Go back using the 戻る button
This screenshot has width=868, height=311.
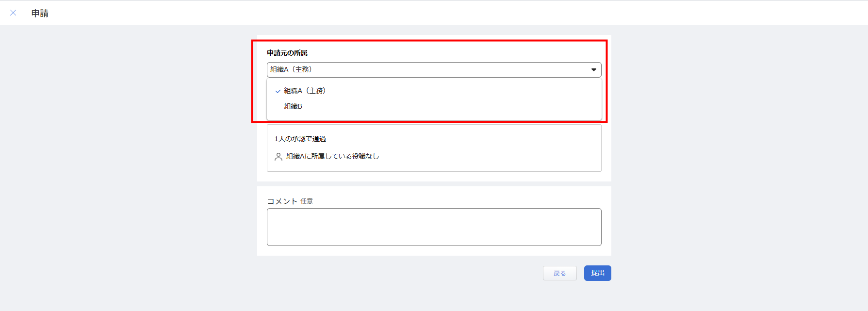coord(559,273)
